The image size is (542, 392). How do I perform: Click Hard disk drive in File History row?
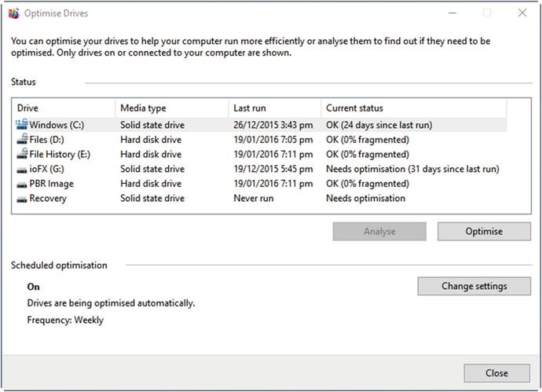click(x=151, y=154)
